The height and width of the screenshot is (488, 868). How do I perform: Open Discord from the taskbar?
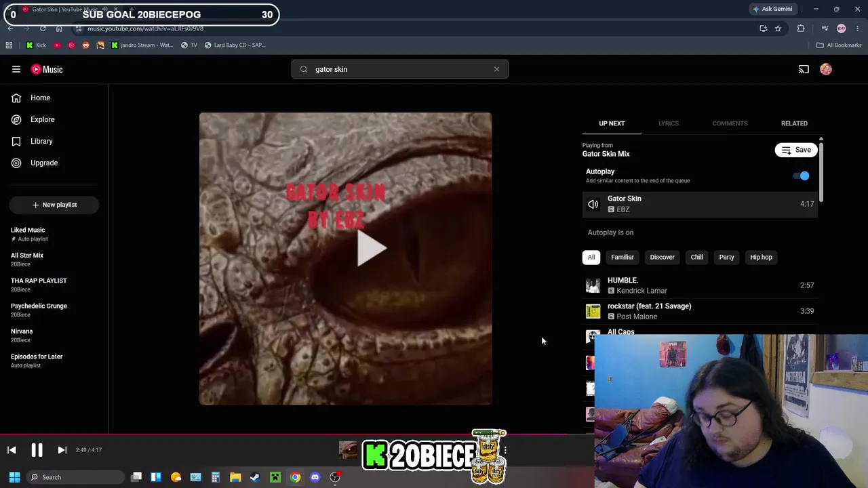pos(315,477)
